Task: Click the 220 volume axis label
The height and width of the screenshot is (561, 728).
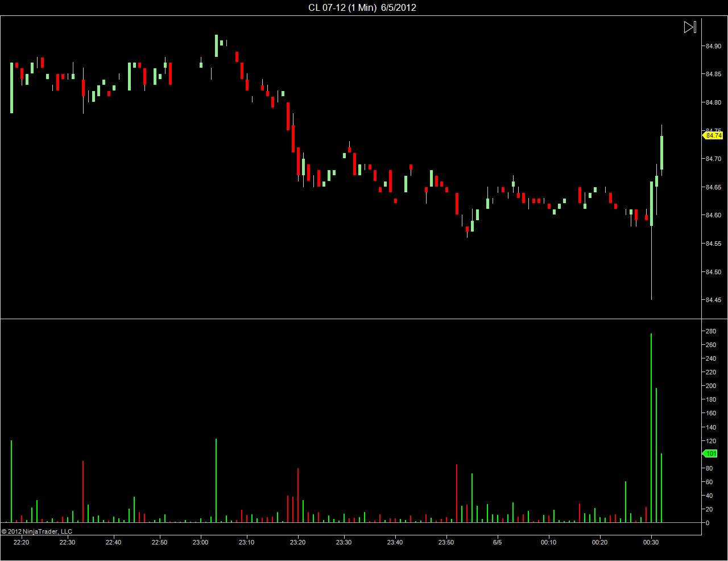Action: [710, 372]
